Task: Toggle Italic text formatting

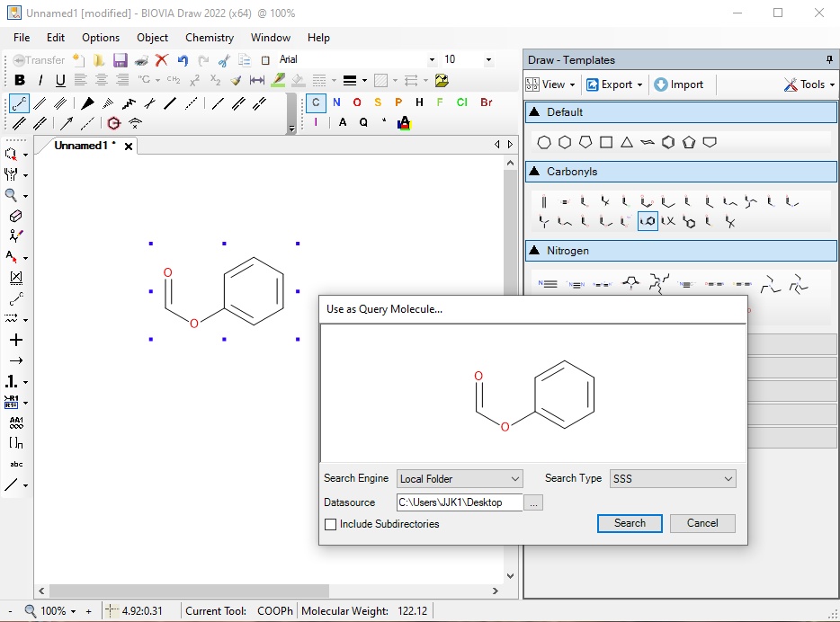Action: click(40, 81)
